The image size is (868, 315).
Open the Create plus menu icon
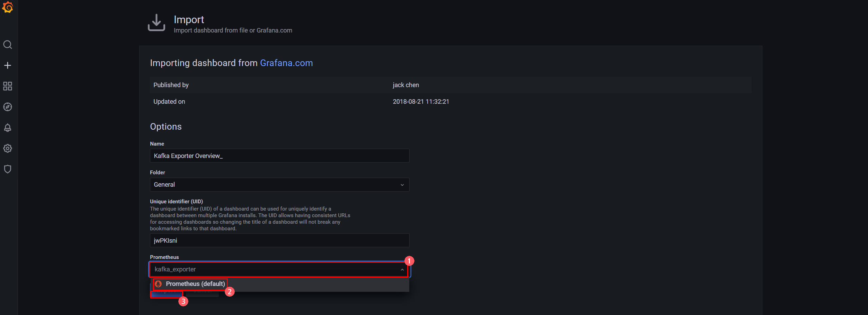8,65
